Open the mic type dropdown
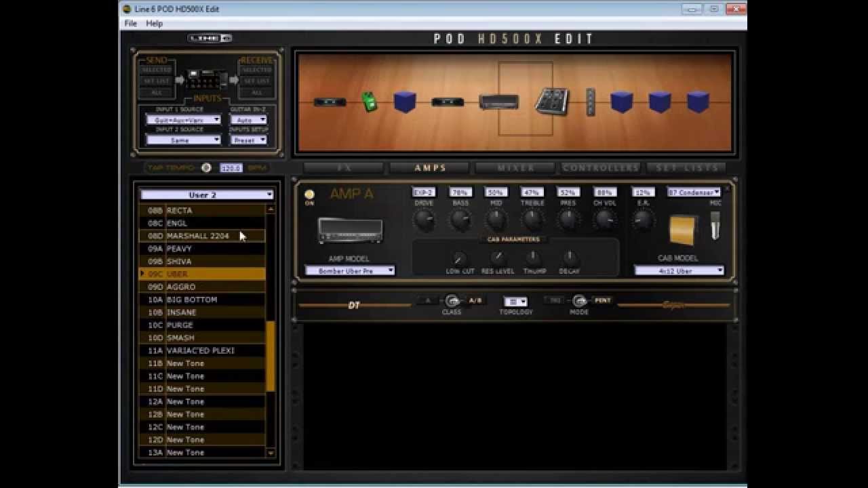Viewport: 868px width, 488px height. tap(694, 192)
